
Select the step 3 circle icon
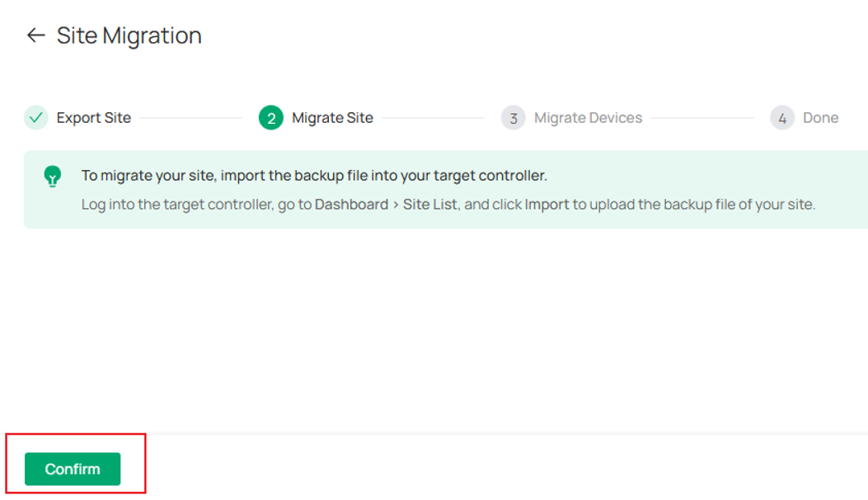[514, 117]
